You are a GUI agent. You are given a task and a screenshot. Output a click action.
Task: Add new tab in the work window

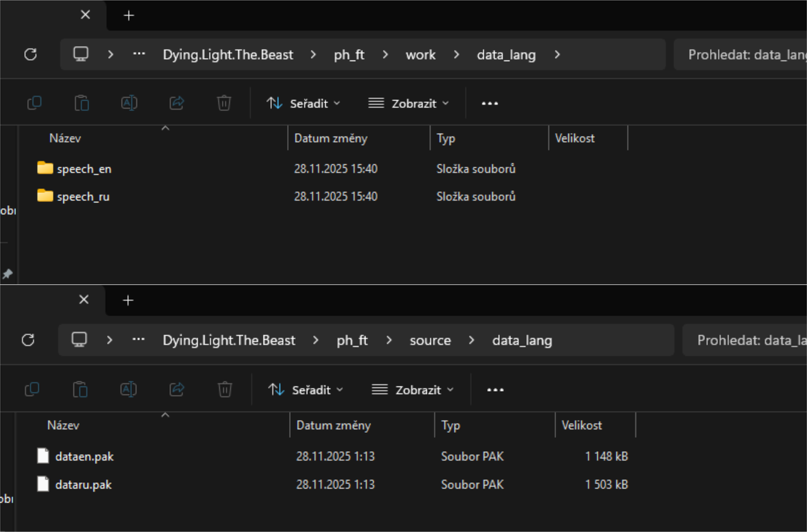point(129,15)
